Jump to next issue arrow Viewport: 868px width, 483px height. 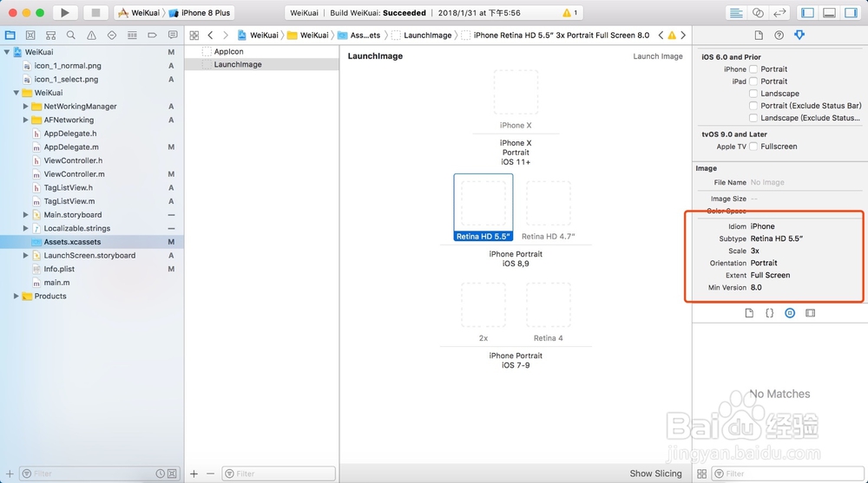point(683,35)
